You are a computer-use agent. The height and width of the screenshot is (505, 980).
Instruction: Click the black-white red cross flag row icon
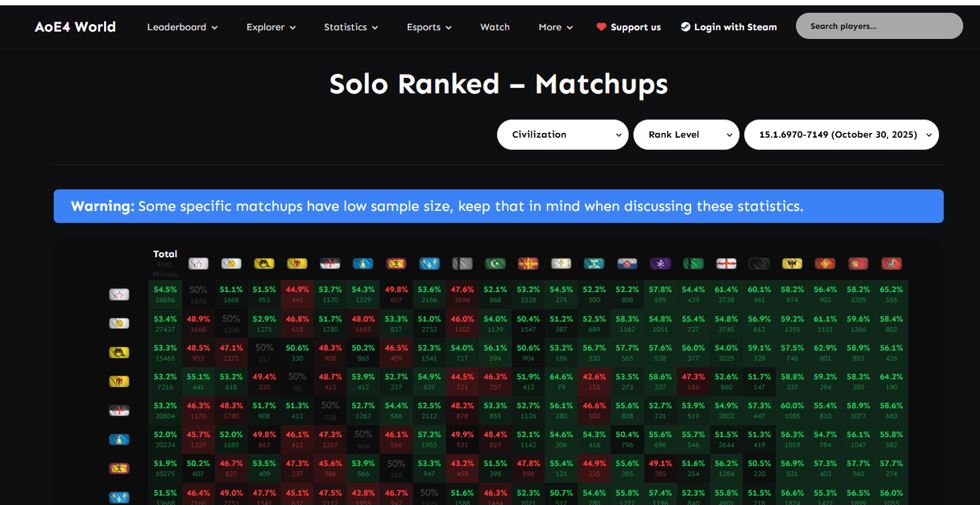coord(119,410)
